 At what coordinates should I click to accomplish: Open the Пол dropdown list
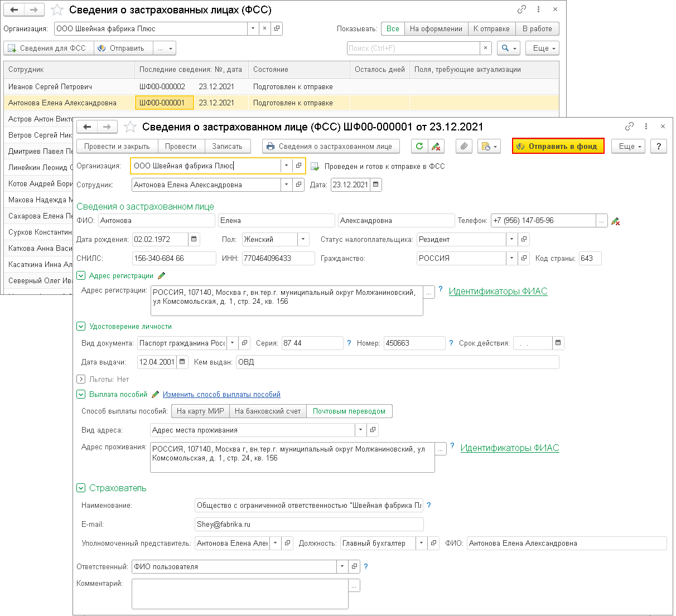(303, 239)
